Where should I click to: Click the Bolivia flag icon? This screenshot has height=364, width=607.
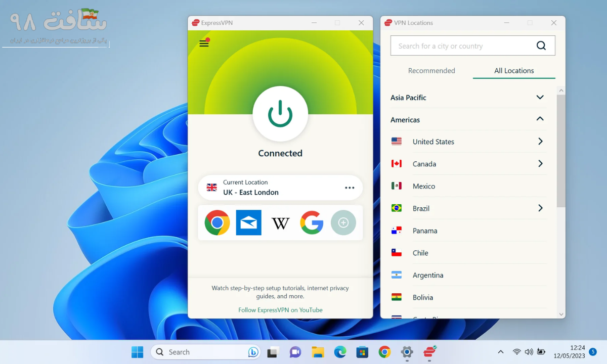[x=397, y=297]
